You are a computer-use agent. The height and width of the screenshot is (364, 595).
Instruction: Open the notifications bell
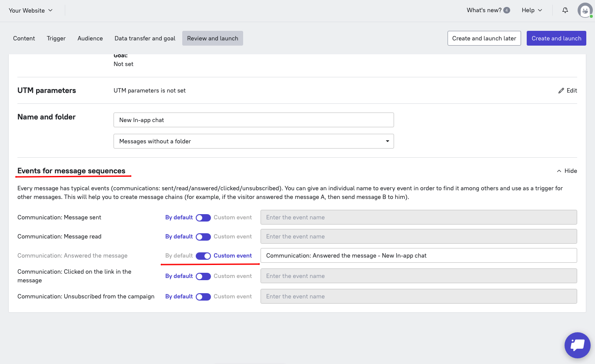coord(565,10)
